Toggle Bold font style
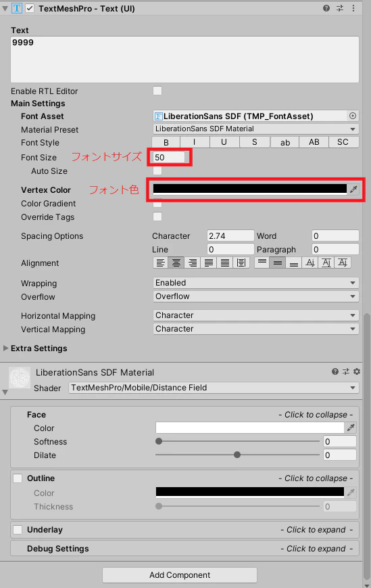The width and height of the screenshot is (371, 588). point(166,142)
